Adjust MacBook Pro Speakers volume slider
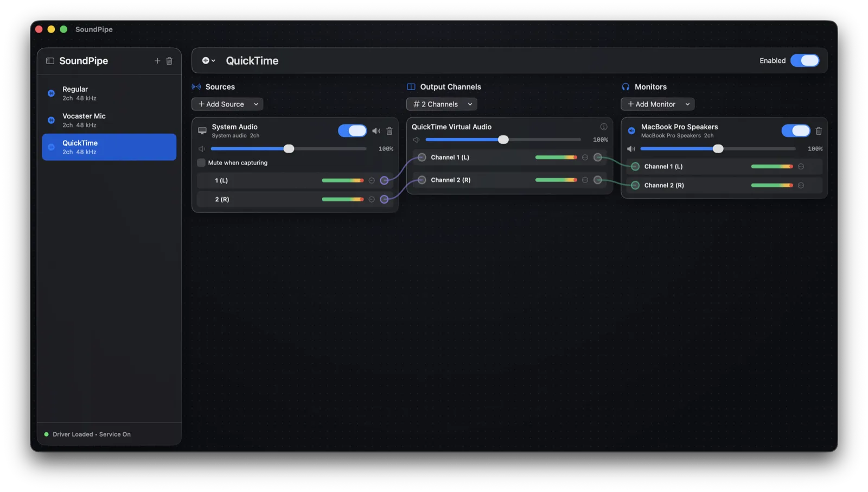Screen dimensions: 868x492 click(x=718, y=149)
